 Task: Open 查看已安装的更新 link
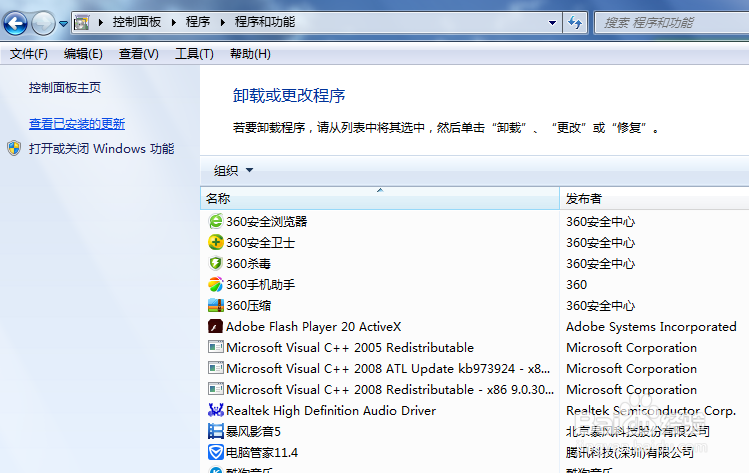click(x=77, y=124)
